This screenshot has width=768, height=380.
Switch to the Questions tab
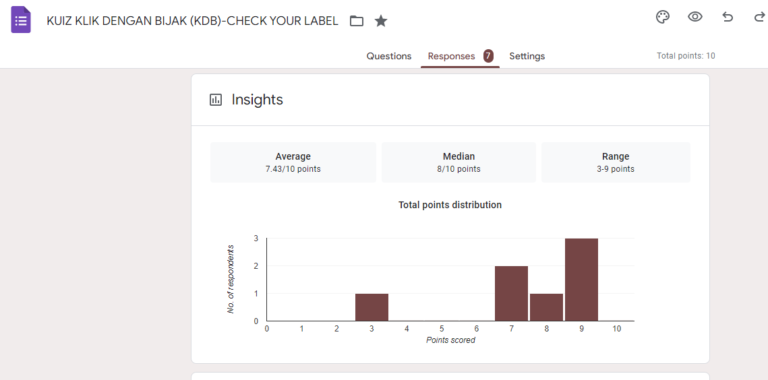tap(389, 56)
